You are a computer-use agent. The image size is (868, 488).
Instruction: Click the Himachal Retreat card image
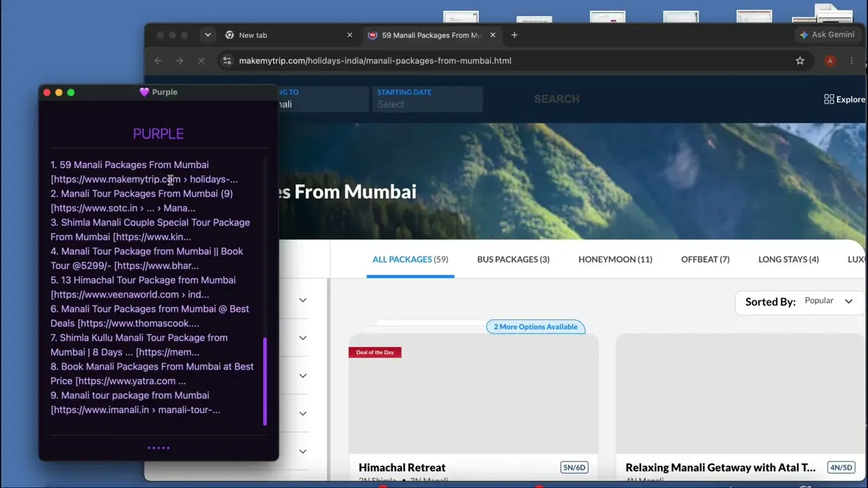pyautogui.click(x=473, y=393)
